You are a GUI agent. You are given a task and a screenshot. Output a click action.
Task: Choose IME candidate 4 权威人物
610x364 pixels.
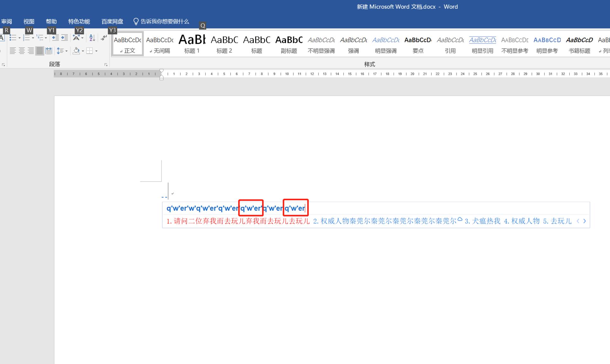[x=522, y=221]
